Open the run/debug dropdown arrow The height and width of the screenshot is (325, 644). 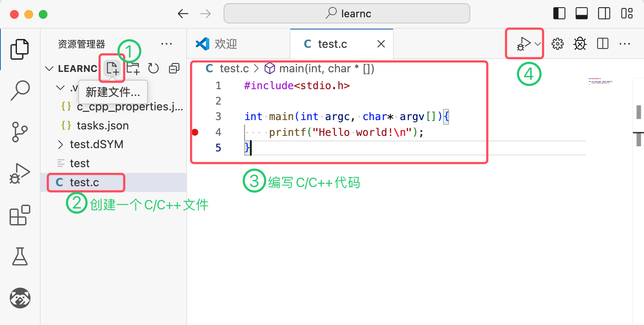click(x=537, y=44)
